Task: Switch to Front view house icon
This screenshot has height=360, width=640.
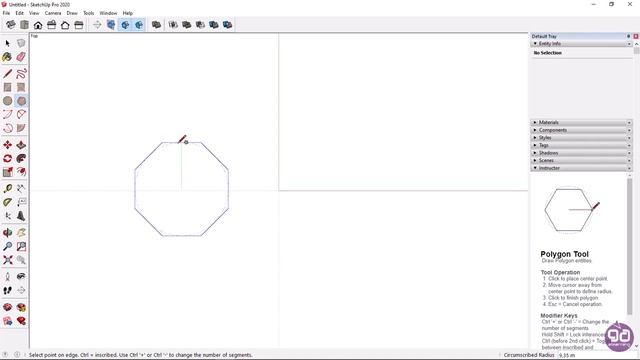Action: point(38,25)
